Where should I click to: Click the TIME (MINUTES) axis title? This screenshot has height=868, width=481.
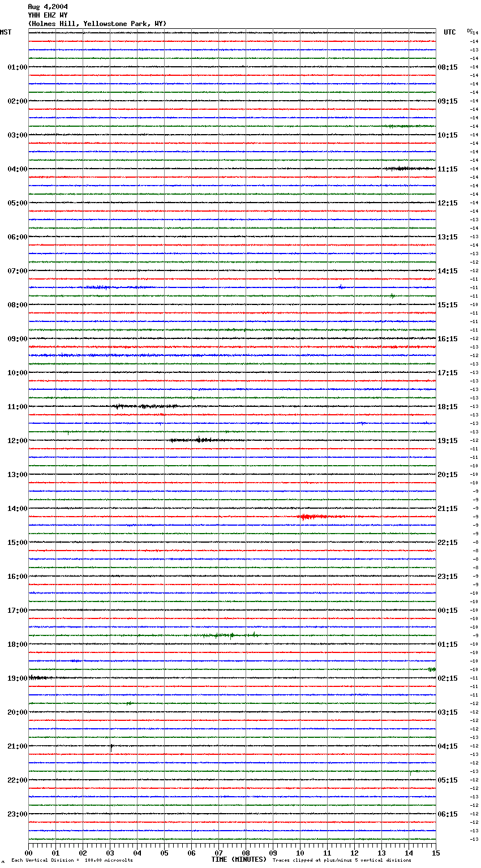pyautogui.click(x=239, y=860)
